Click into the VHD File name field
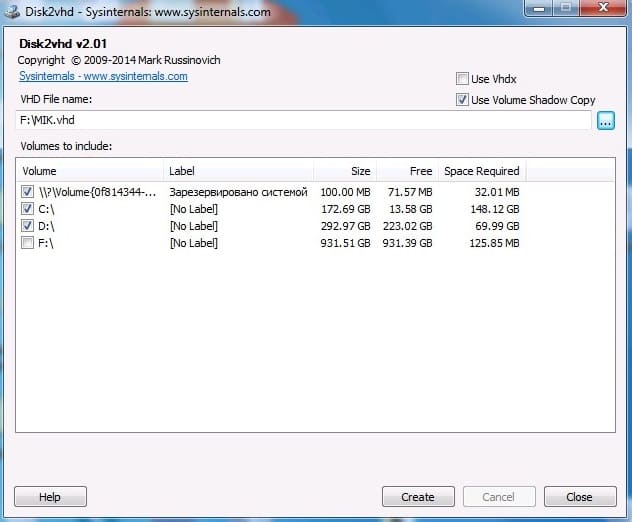The width and height of the screenshot is (632, 522). coord(300,121)
